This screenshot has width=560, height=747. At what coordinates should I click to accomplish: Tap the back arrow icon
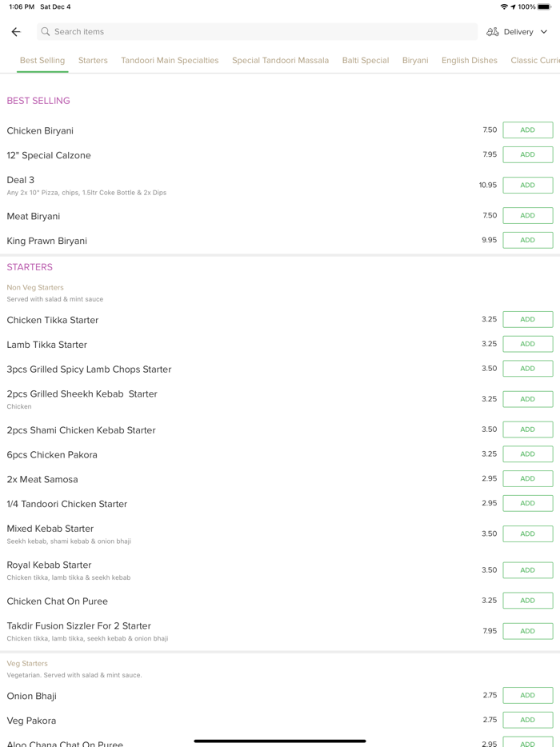pyautogui.click(x=16, y=31)
